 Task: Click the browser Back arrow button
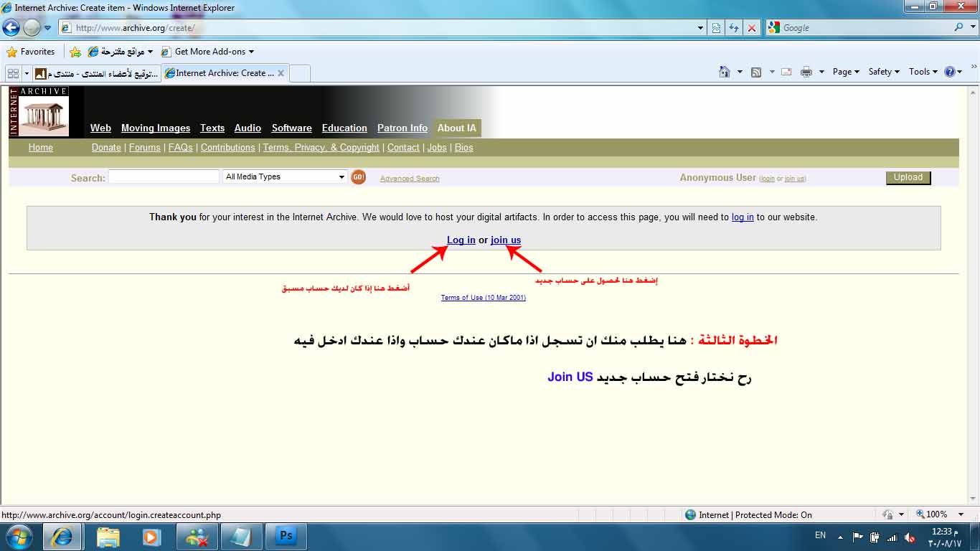tap(11, 27)
